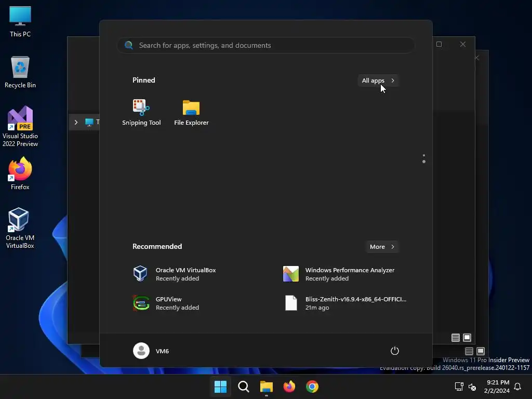The width and height of the screenshot is (532, 399).
Task: Select details view in rear Explorer window
Action: coord(469,351)
